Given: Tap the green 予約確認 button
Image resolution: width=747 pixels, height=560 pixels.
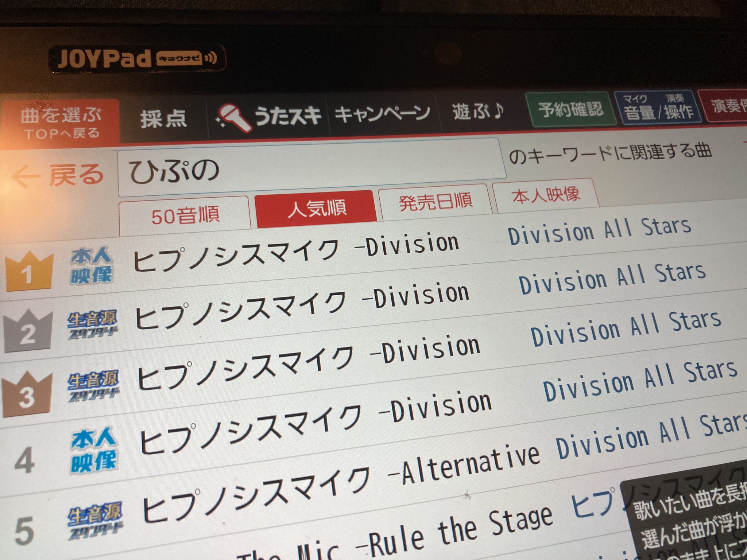Looking at the screenshot, I should point(570,109).
